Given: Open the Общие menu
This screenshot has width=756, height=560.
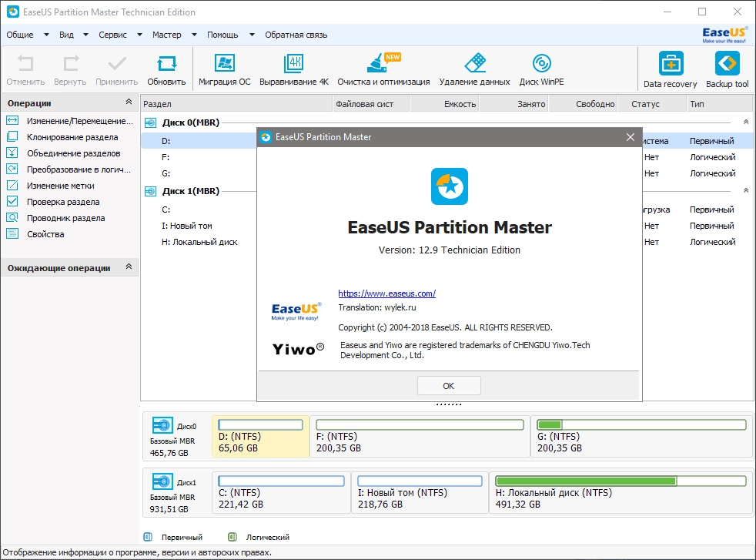Looking at the screenshot, I should coord(20,35).
